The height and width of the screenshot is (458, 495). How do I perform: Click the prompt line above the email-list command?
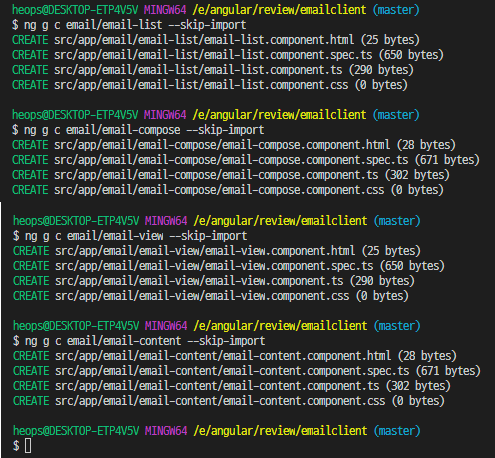tap(216, 10)
